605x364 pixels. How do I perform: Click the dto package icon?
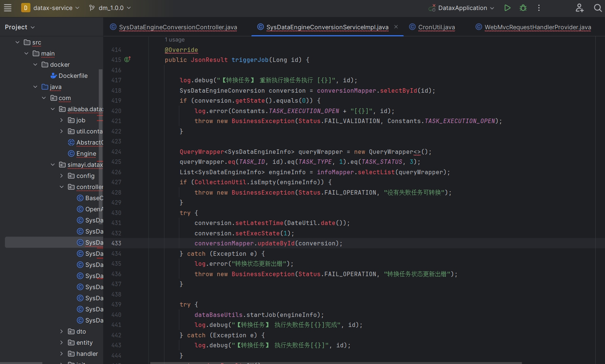coord(71,331)
